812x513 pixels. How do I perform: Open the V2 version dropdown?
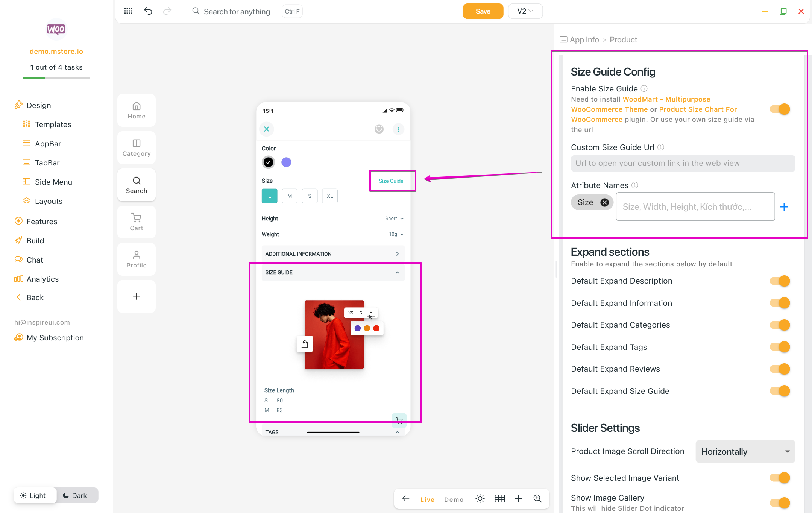click(x=525, y=11)
